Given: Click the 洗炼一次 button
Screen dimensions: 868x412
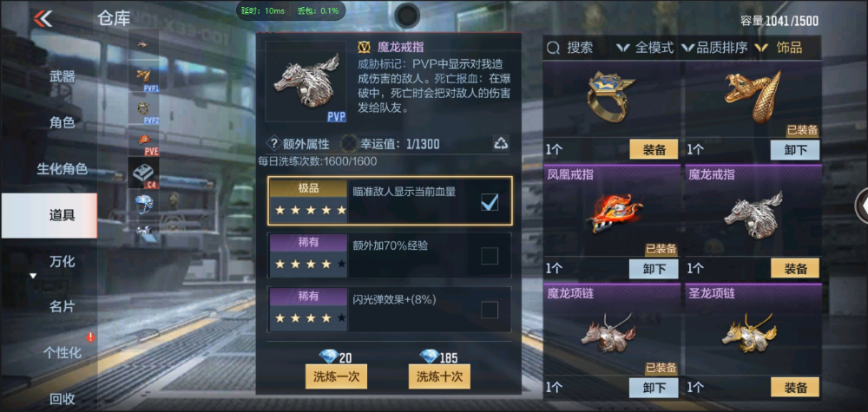Looking at the screenshot, I should [336, 376].
